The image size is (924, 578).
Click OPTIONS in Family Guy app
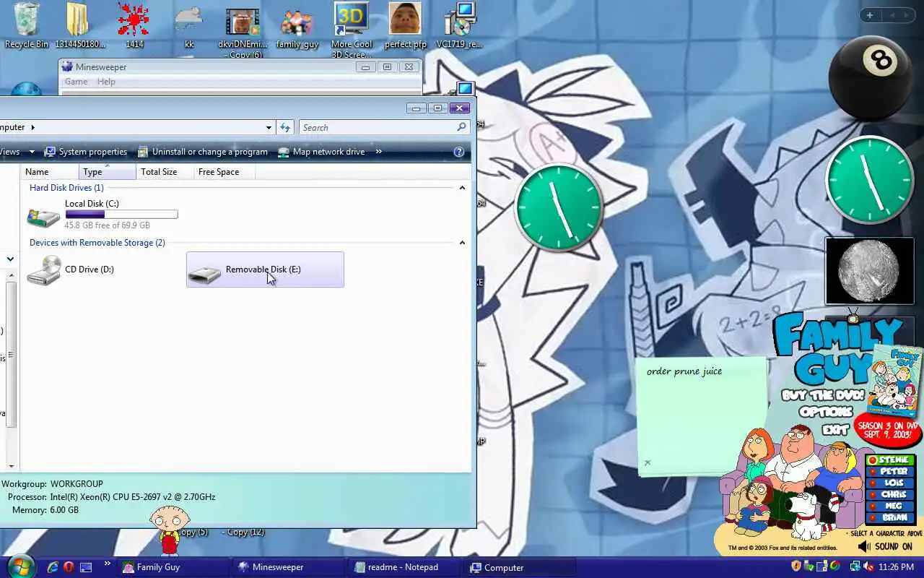(827, 412)
